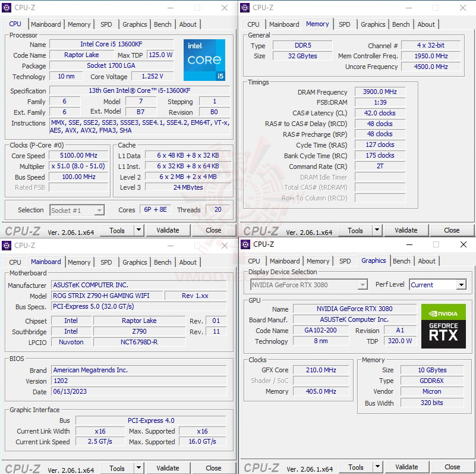Click CPU-Z app icon in Mainboard window title

coord(7,245)
